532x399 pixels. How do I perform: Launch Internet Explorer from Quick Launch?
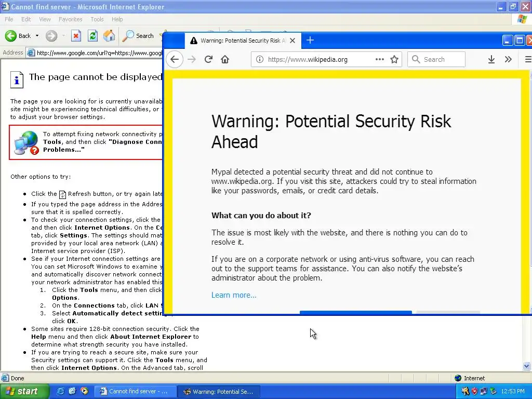tap(60, 391)
